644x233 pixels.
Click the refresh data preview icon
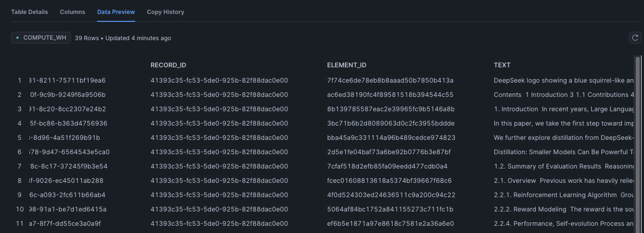pos(635,38)
